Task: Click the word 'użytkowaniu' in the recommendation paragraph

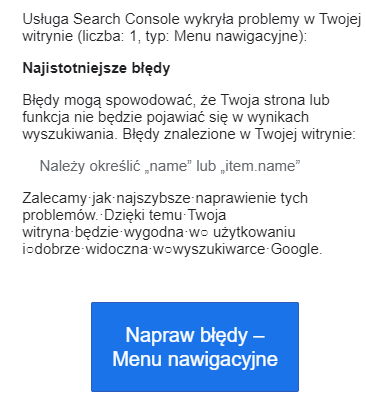Action: pos(254,232)
